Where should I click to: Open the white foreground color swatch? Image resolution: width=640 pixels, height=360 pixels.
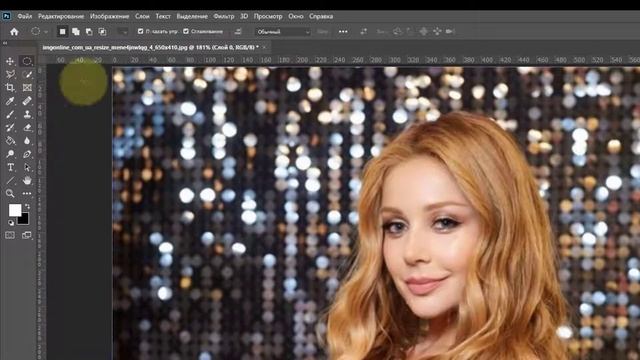pos(15,210)
